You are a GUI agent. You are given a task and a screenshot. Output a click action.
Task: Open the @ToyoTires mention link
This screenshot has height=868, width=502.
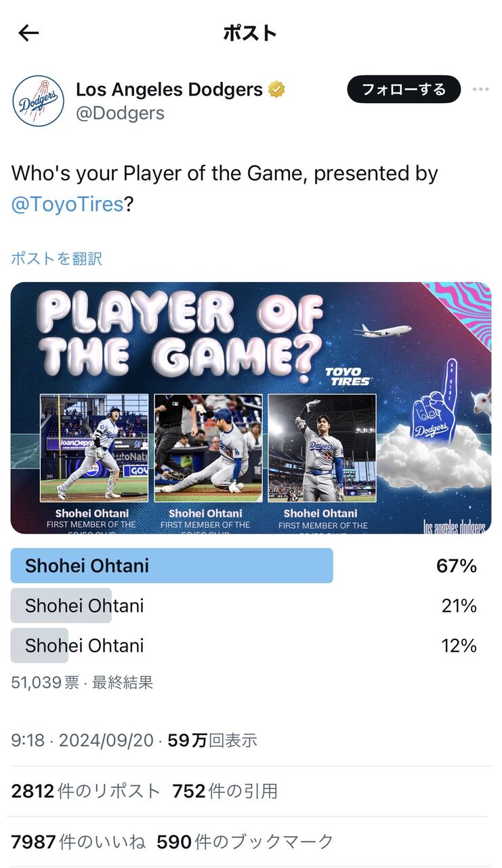67,204
